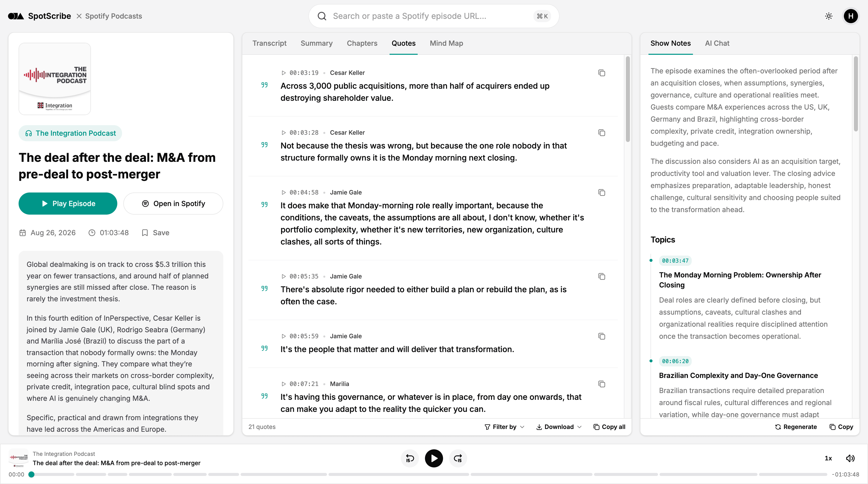This screenshot has height=484, width=868.
Task: Focus the Spotify episode URL search field
Action: pyautogui.click(x=433, y=16)
